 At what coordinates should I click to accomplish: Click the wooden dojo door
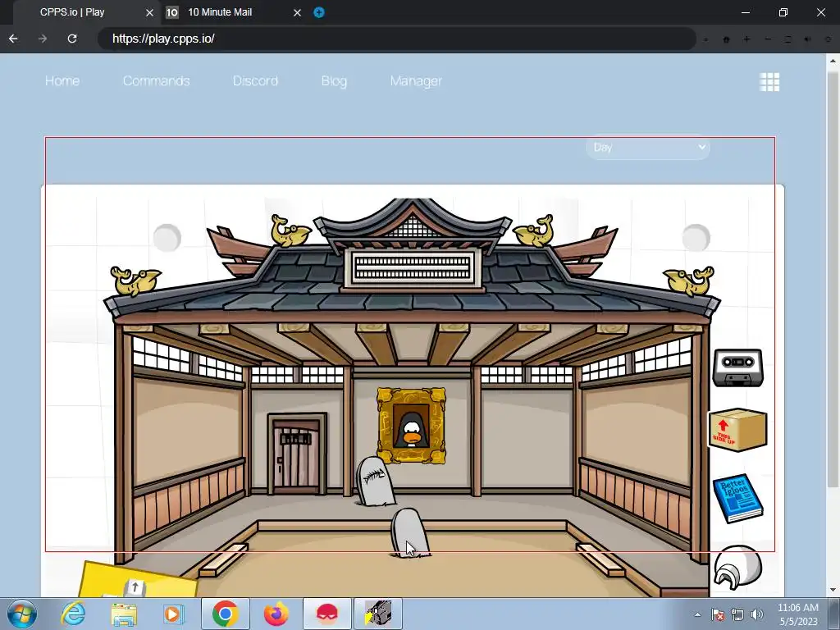pyautogui.click(x=297, y=453)
